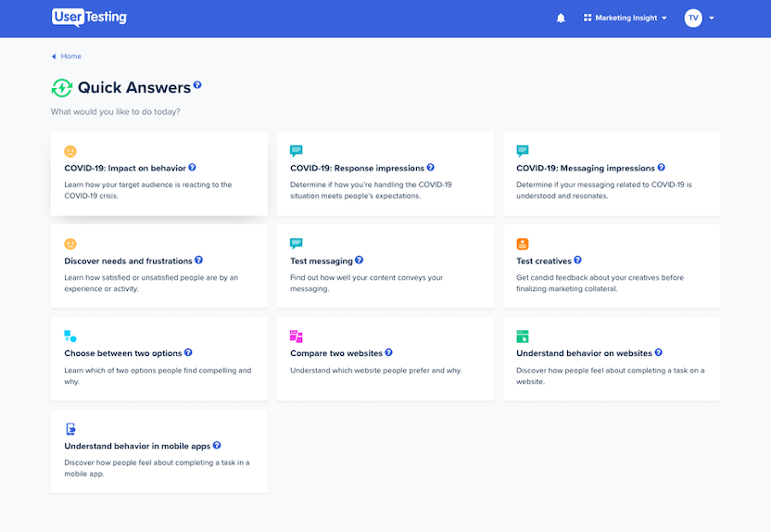Select the Compare two websites title
This screenshot has height=532, width=771.
336,353
